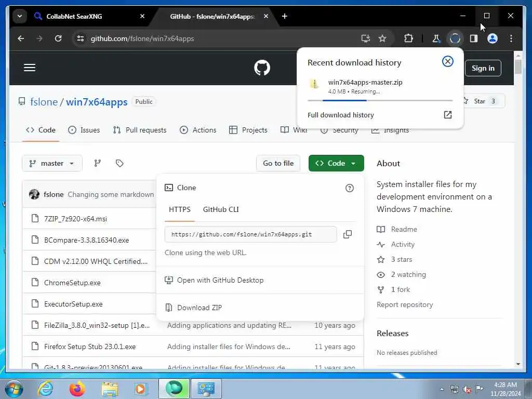Expand the master branch dropdown
Viewport: 532px width, 399px height.
click(52, 163)
